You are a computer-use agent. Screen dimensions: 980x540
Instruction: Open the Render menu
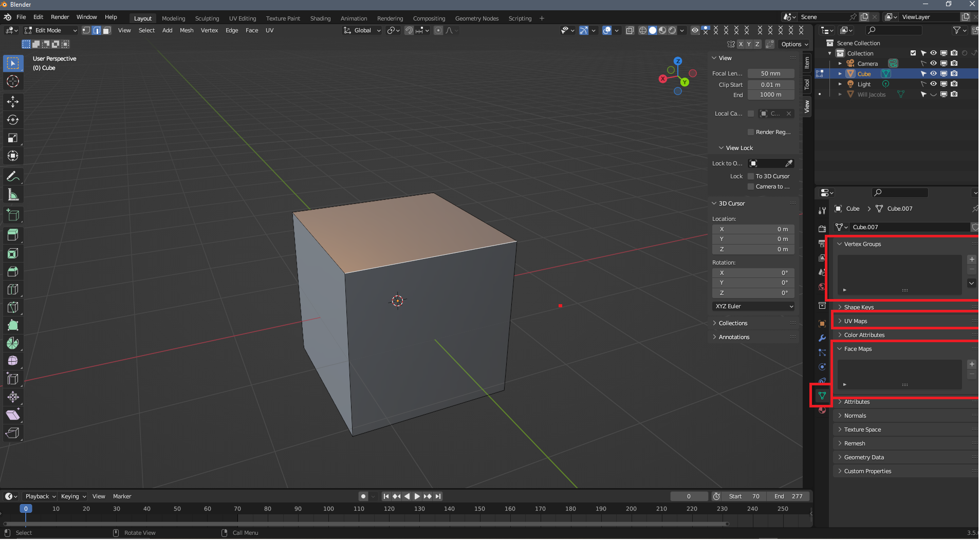60,17
